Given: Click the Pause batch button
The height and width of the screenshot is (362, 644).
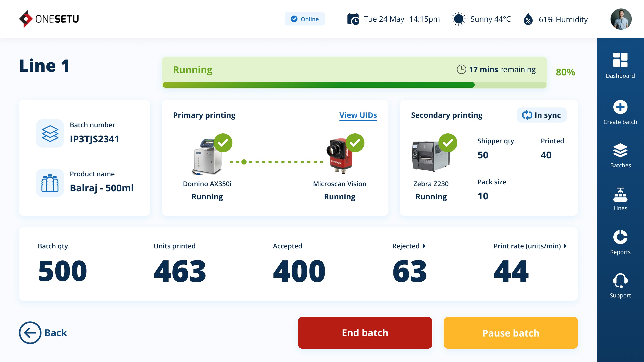Looking at the screenshot, I should (x=511, y=333).
